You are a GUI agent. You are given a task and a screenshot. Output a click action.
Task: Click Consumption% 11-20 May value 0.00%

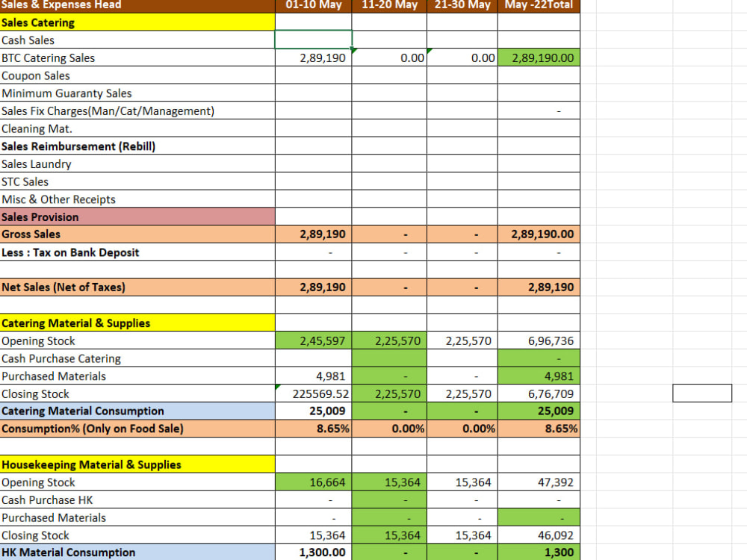click(389, 429)
